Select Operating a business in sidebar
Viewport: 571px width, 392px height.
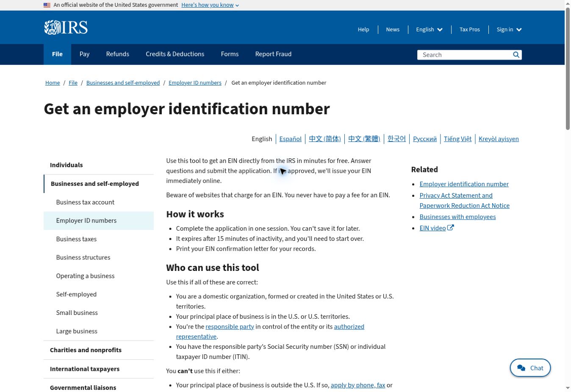coord(99,276)
